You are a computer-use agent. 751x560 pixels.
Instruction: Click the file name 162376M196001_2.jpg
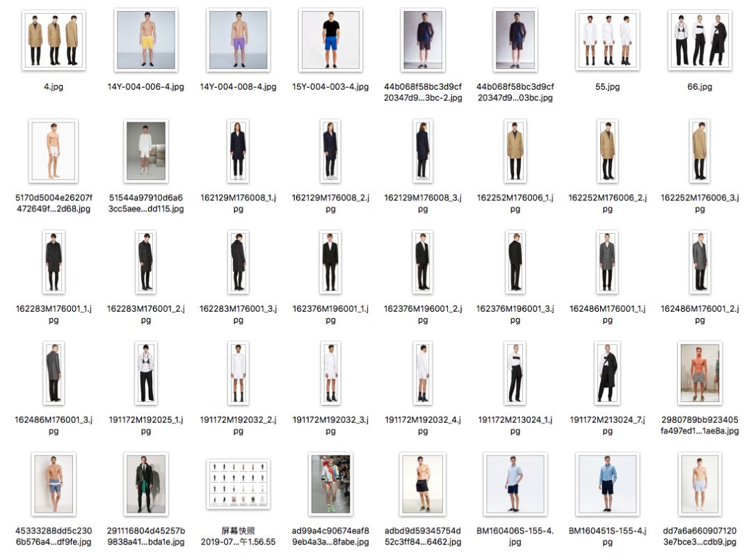coord(423,314)
